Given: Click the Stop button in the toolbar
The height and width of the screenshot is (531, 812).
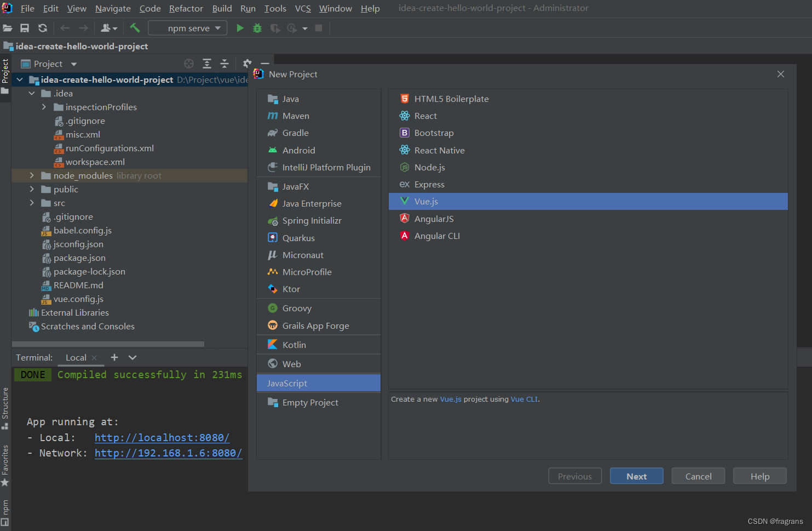Looking at the screenshot, I should click(x=319, y=27).
